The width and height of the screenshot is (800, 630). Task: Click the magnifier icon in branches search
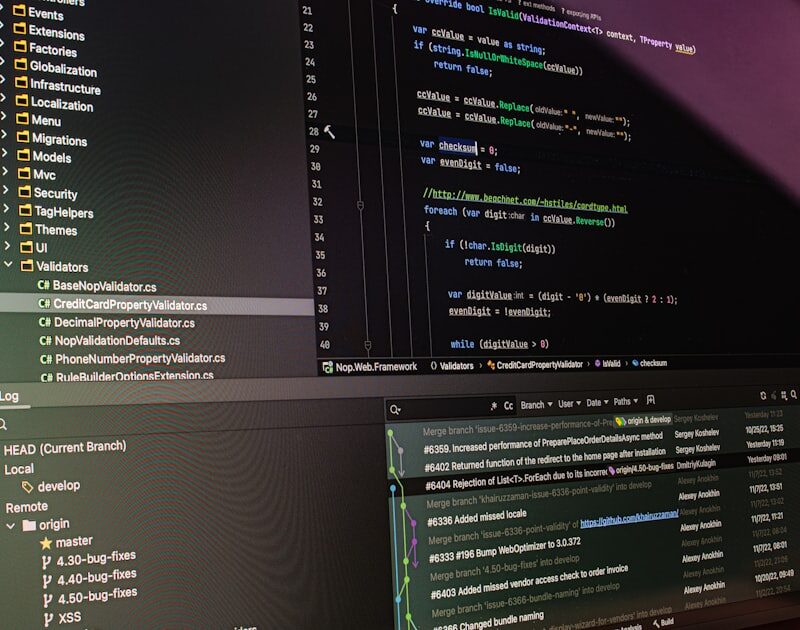[4, 424]
